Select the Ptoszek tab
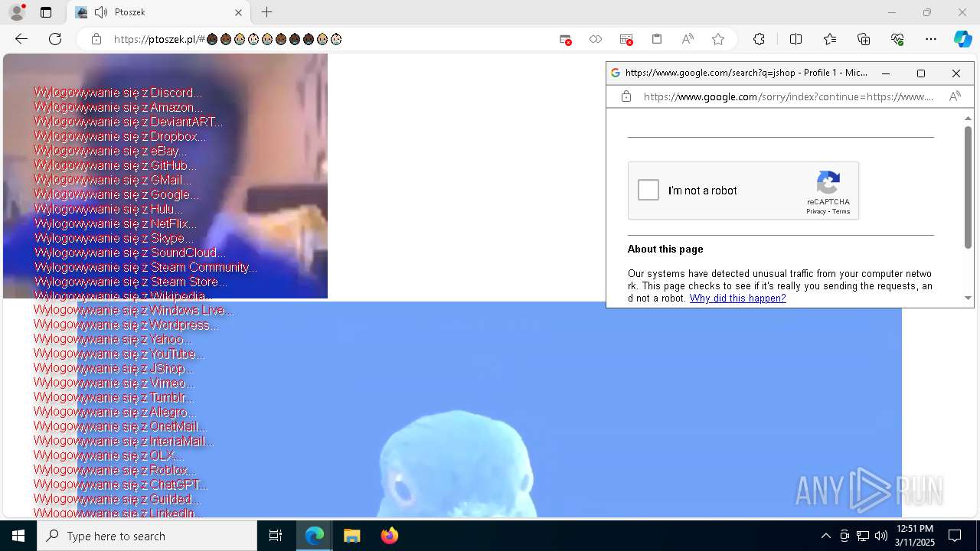The height and width of the screenshot is (551, 980). [158, 12]
